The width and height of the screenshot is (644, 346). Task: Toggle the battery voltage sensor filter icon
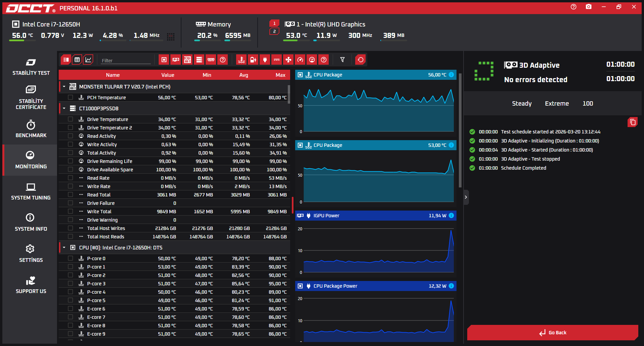coord(253,60)
